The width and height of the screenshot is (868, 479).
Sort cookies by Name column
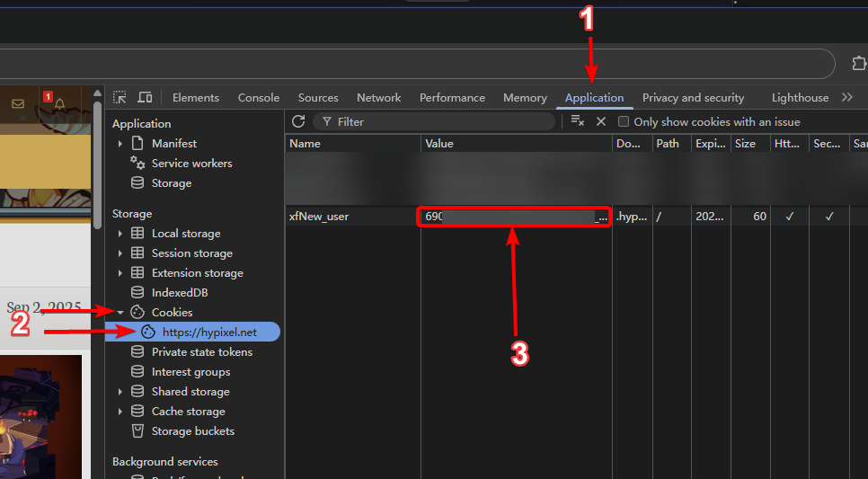[353, 144]
